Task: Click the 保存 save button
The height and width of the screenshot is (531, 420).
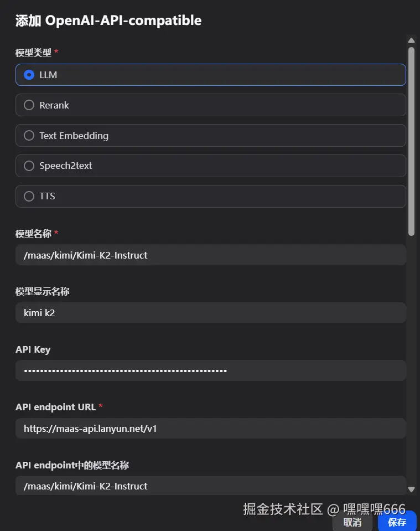Action: point(397,522)
